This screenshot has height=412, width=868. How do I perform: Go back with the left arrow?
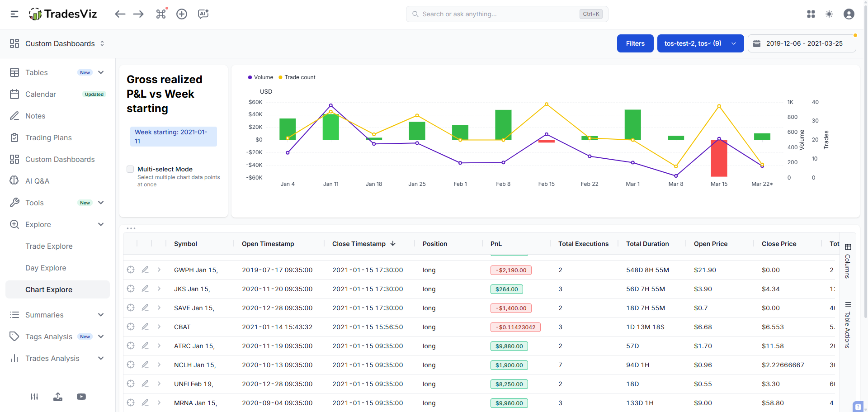point(120,14)
